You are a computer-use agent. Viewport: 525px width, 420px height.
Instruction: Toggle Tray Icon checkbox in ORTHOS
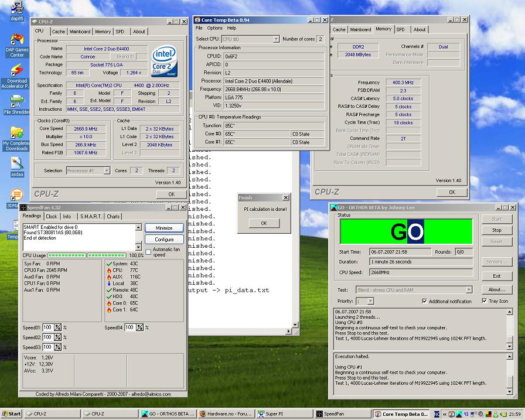(484, 301)
